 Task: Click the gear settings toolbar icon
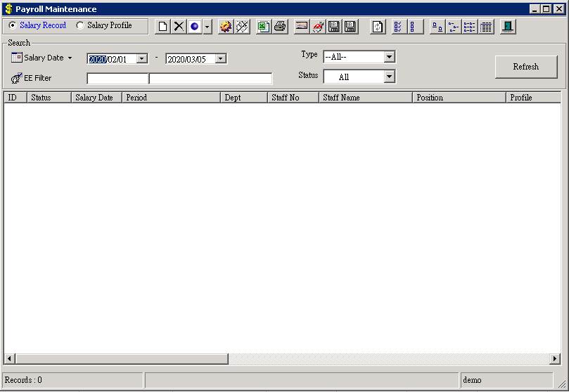point(225,27)
